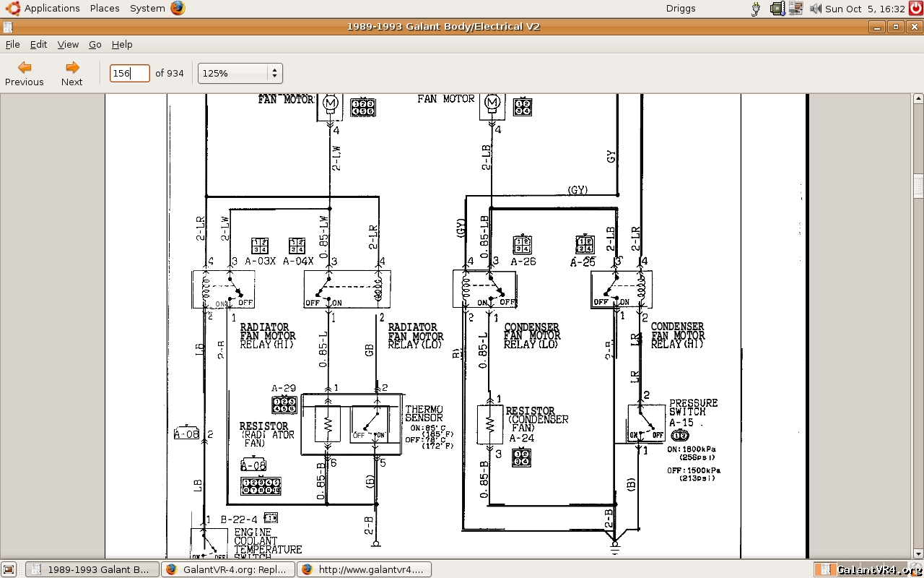
Task: Expand the Places menu
Action: (x=105, y=9)
